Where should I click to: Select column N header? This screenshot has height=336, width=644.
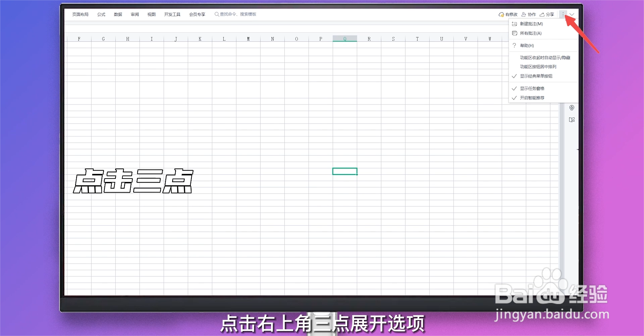(x=272, y=39)
